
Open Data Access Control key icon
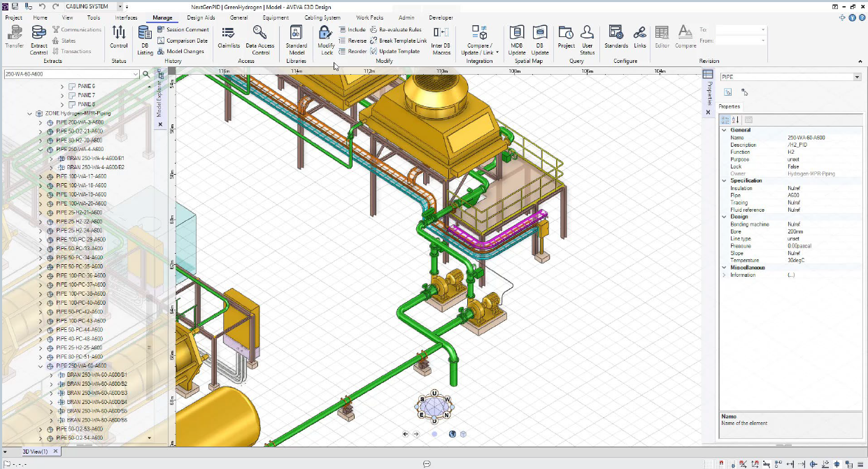[260, 33]
